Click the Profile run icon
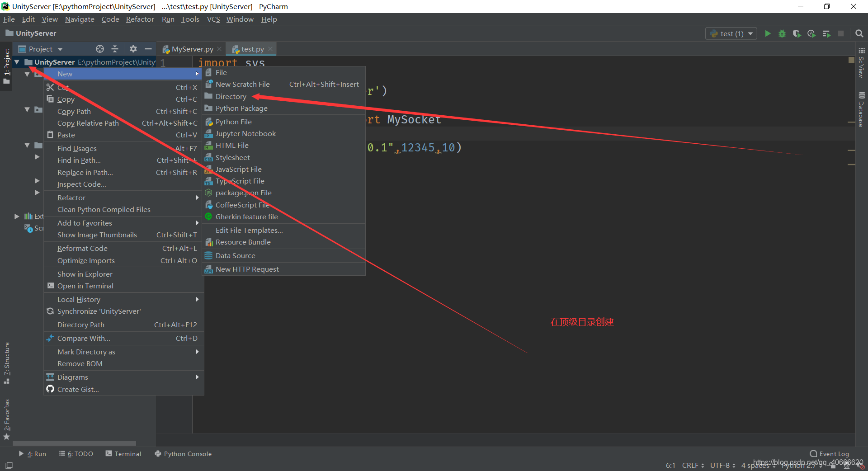The image size is (868, 471). tap(811, 33)
